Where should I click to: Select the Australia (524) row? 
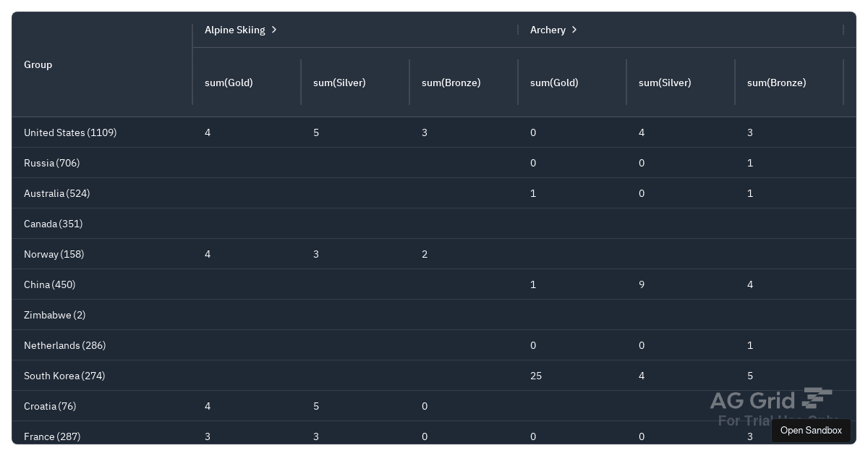(434, 193)
